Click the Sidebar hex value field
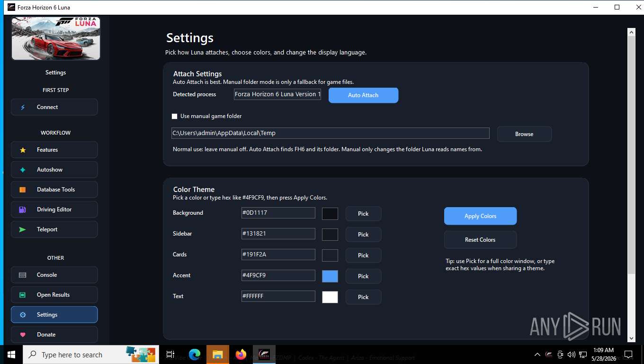 (278, 234)
